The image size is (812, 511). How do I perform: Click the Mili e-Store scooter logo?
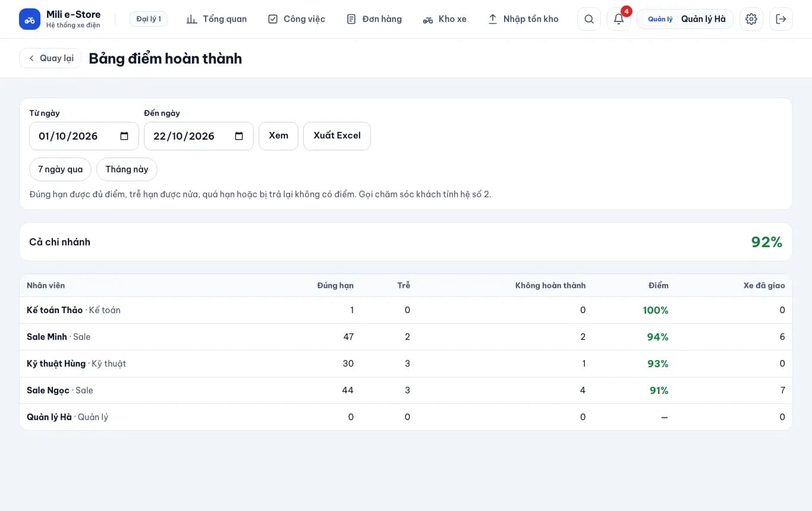(30, 19)
